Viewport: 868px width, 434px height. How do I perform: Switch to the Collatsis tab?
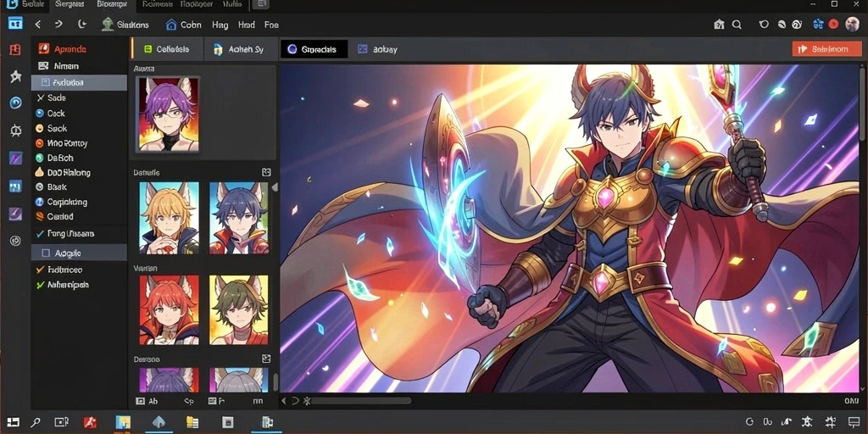[x=168, y=49]
